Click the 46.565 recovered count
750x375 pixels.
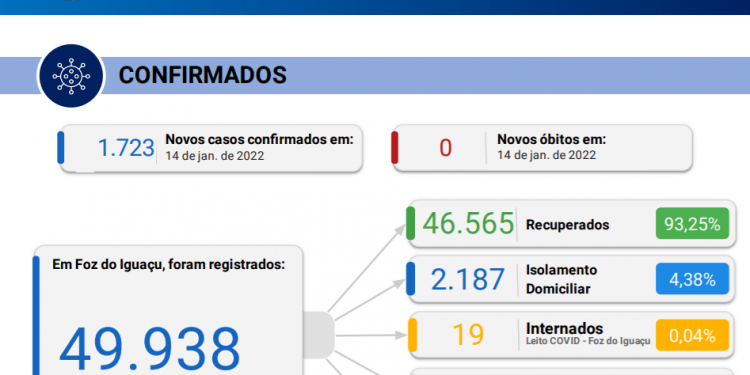(x=468, y=223)
